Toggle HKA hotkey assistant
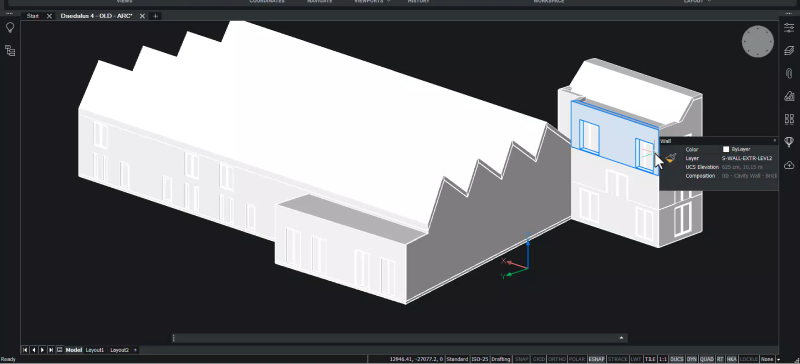The width and height of the screenshot is (800, 364). point(732,359)
